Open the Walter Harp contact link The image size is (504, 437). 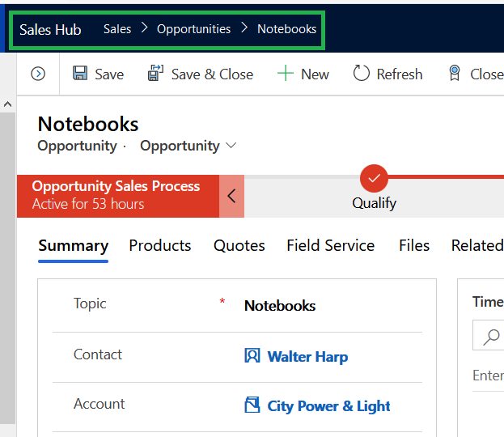(x=307, y=357)
